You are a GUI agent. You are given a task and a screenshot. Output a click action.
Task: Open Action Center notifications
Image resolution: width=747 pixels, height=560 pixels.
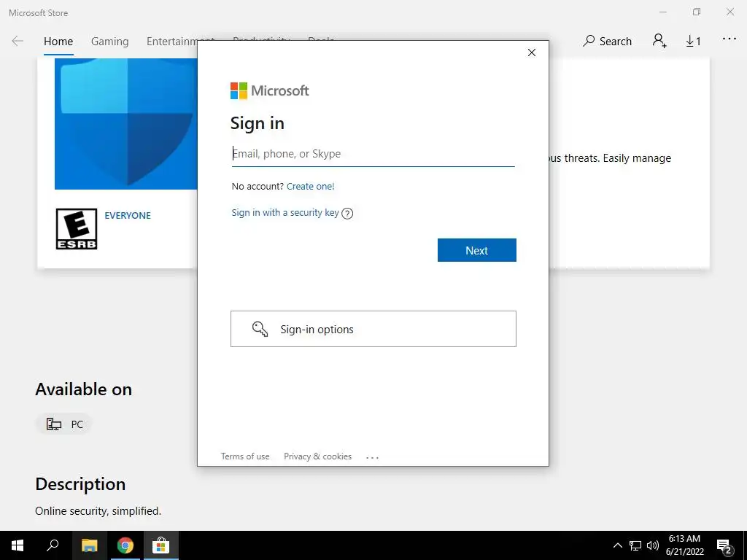coord(724,547)
